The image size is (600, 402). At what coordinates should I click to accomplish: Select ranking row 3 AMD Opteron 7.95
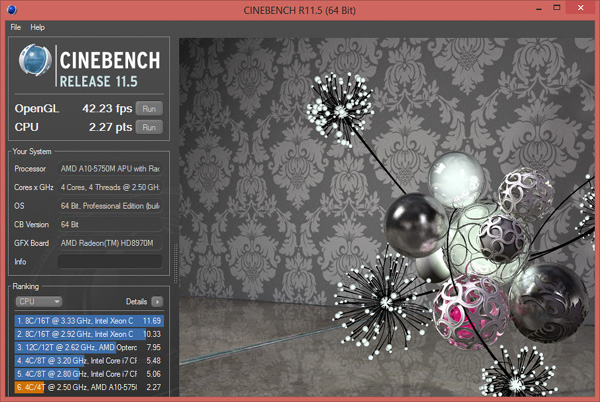point(89,347)
